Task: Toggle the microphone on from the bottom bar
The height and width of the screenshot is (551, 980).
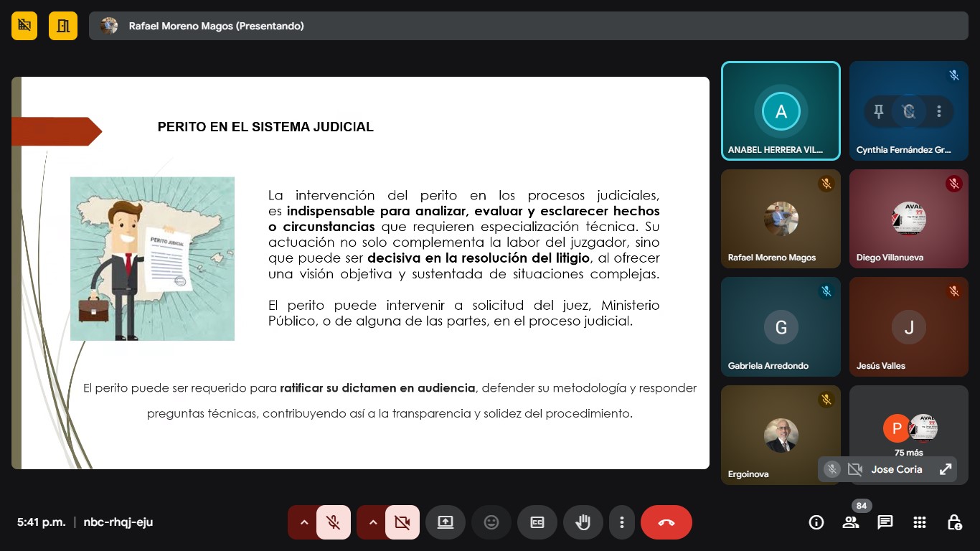Action: 333,522
